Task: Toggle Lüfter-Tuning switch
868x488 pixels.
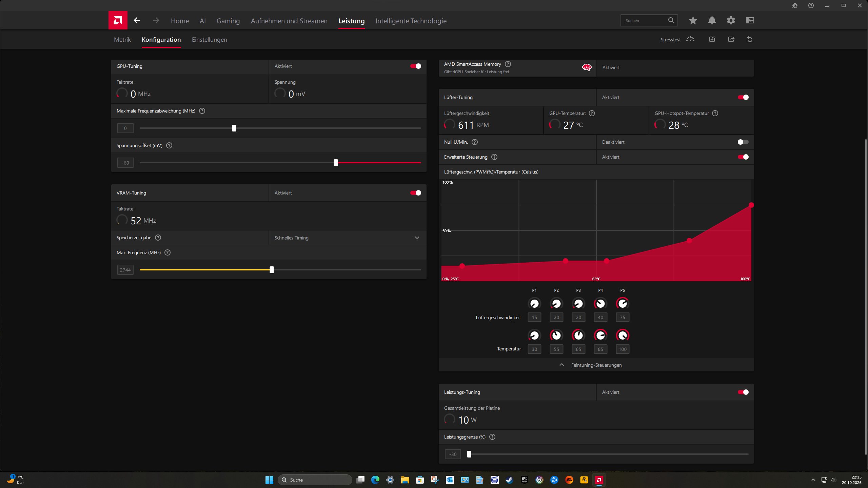Action: pos(743,97)
